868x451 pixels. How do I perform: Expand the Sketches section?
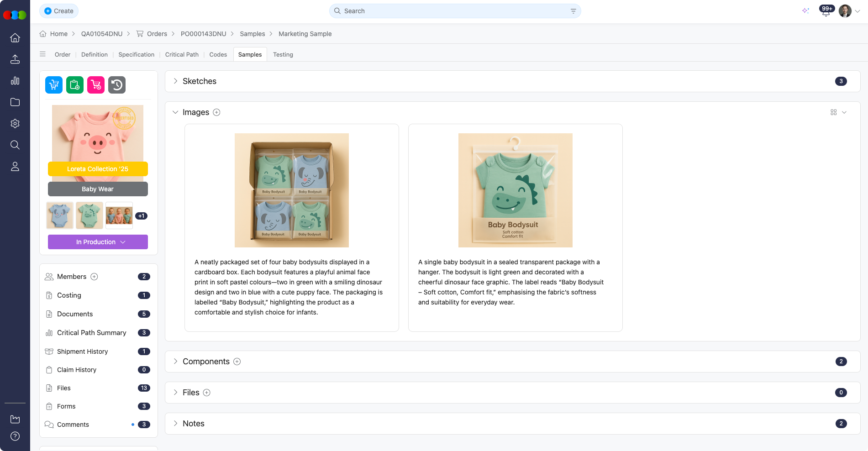[175, 81]
